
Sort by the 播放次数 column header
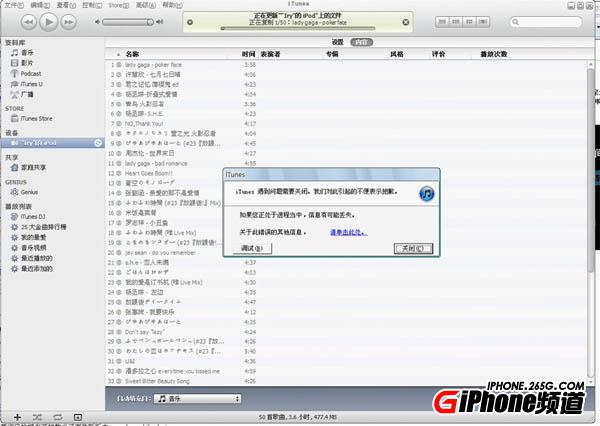(x=494, y=54)
